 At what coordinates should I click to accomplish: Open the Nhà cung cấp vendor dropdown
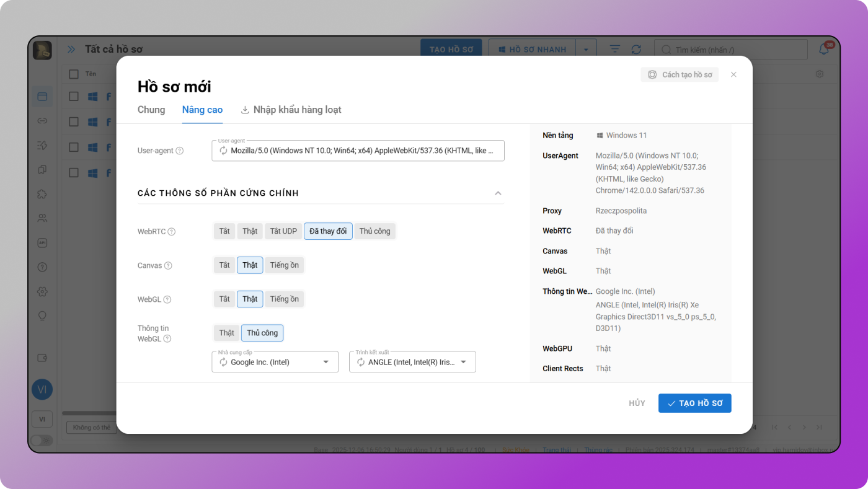click(x=326, y=362)
